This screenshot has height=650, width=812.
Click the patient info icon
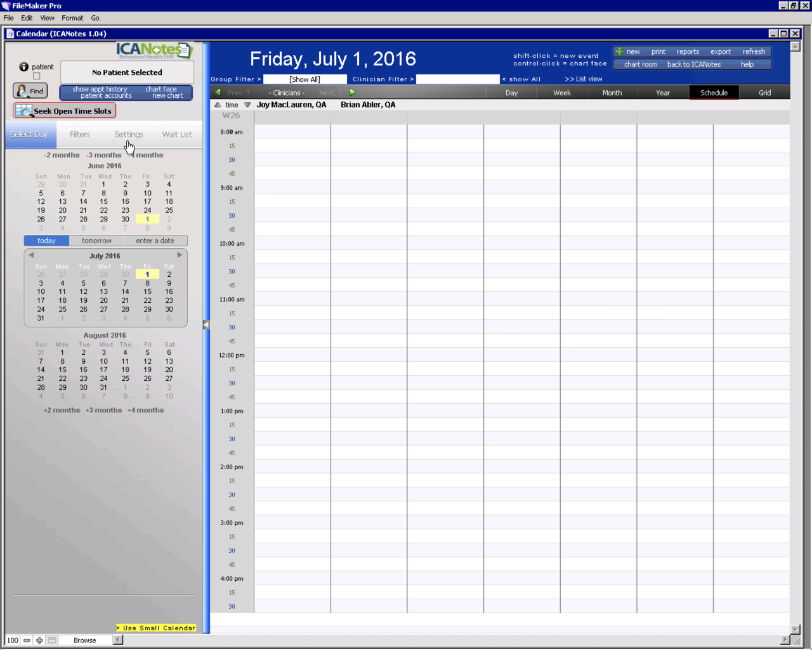coord(23,67)
